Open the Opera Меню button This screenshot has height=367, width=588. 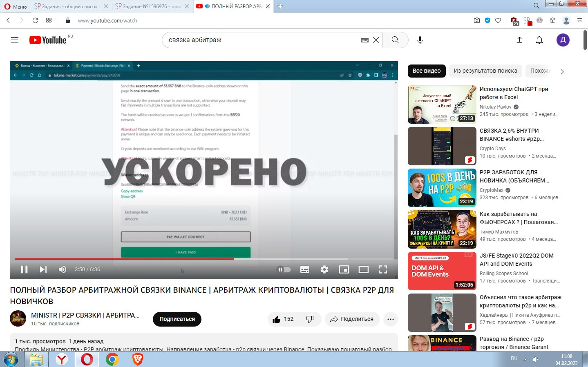(16, 6)
